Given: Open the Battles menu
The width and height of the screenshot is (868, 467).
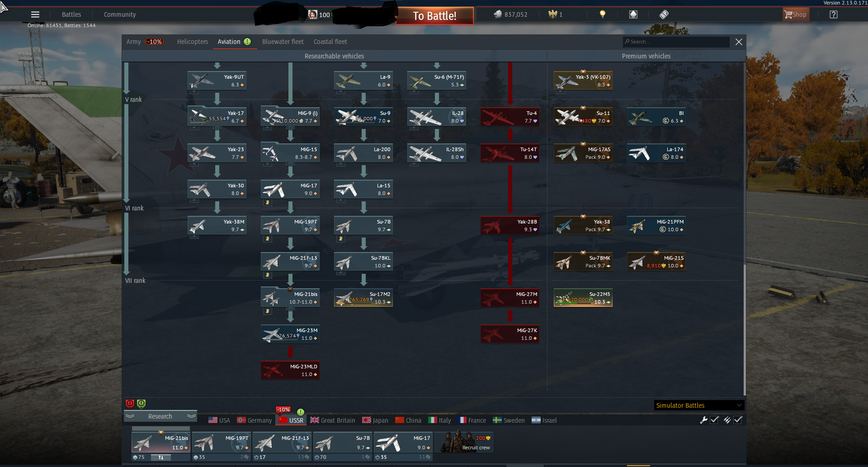Looking at the screenshot, I should point(71,14).
